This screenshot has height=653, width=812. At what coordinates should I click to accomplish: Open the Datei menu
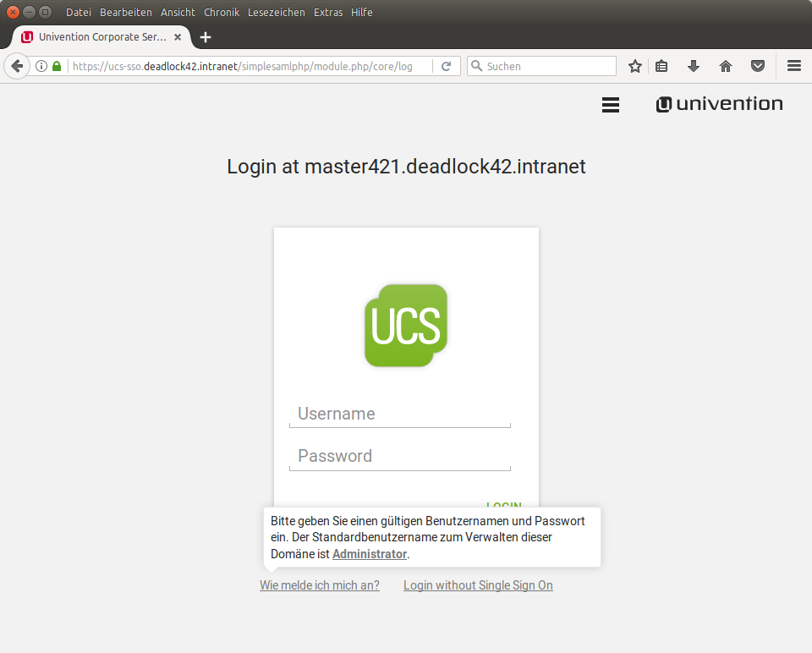click(x=78, y=13)
